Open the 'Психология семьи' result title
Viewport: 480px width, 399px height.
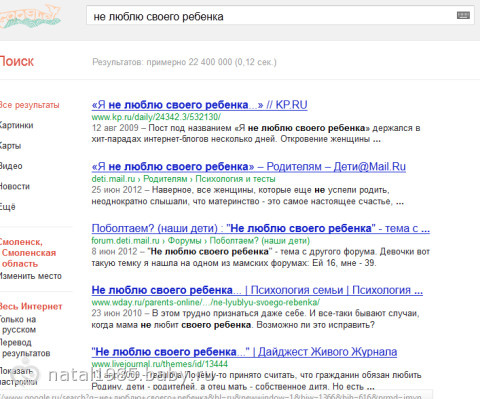[x=257, y=290]
